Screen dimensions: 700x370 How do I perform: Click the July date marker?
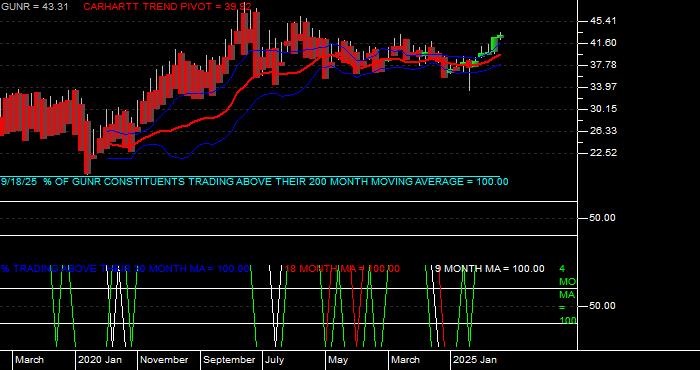click(x=274, y=360)
